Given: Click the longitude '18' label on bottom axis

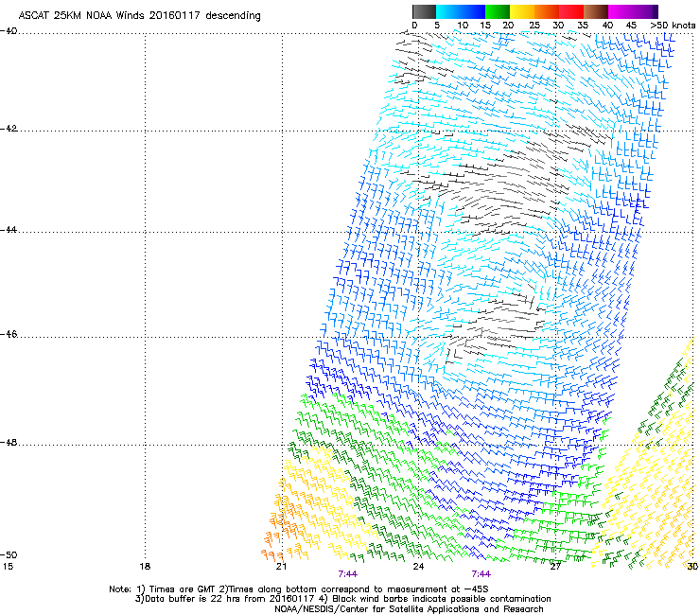Looking at the screenshot, I should (145, 567).
